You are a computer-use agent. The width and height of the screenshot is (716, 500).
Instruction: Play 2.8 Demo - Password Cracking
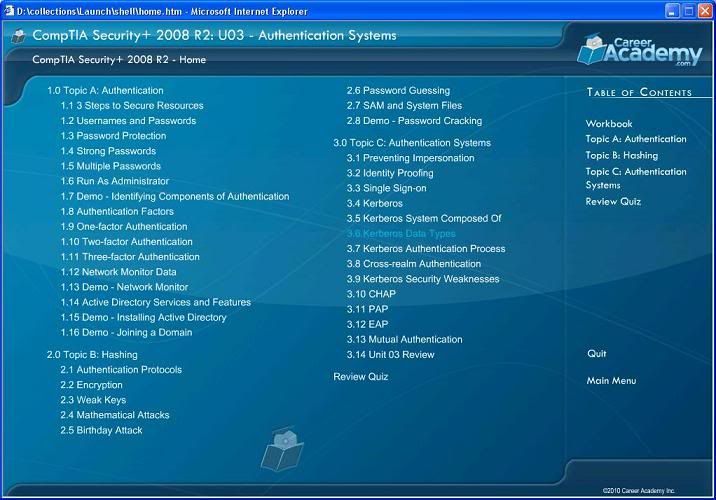tap(414, 121)
